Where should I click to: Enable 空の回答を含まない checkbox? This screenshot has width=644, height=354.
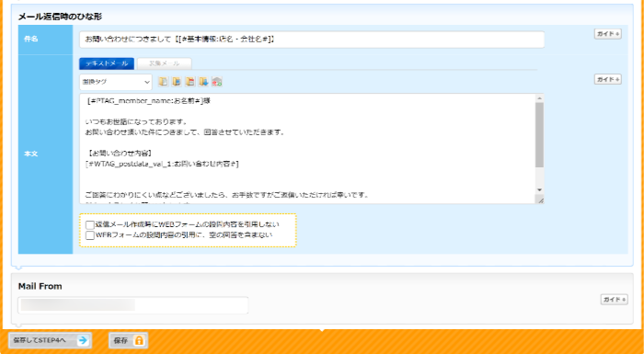pos(90,235)
